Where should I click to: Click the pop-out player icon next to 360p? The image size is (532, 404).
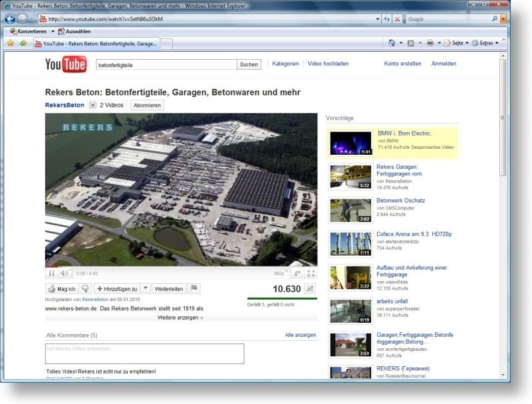297,273
